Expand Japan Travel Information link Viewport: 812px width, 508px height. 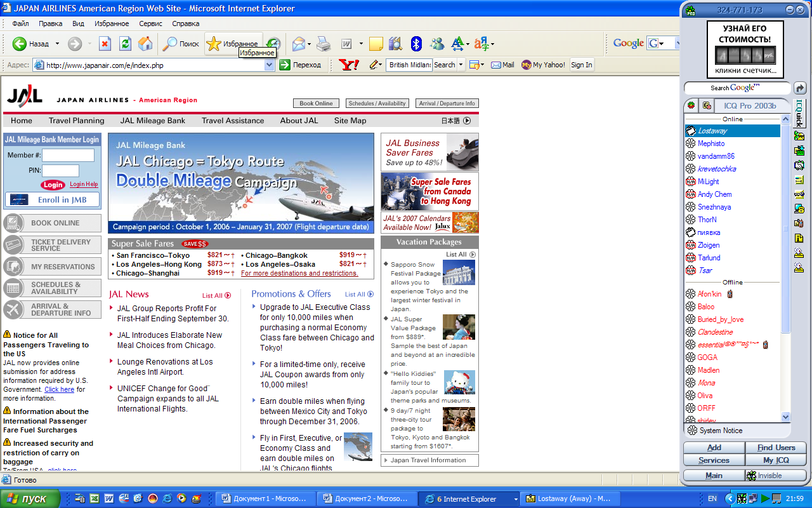[429, 460]
